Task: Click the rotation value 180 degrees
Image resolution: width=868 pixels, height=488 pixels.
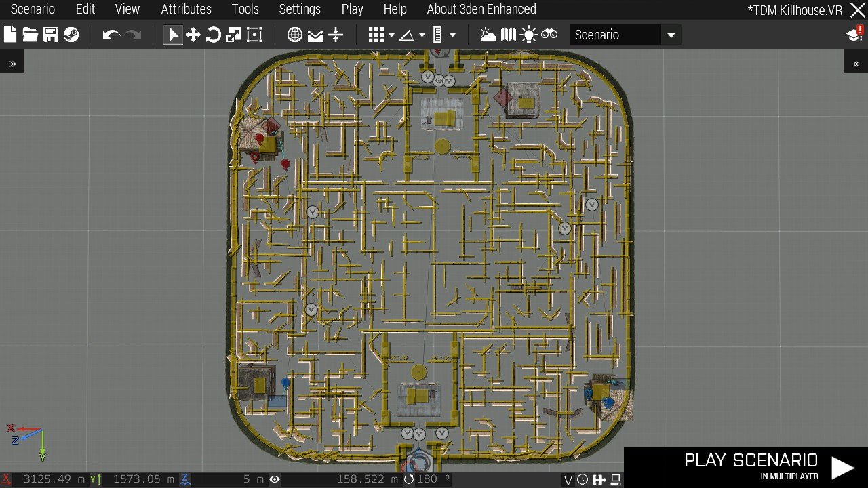Action: (433, 479)
